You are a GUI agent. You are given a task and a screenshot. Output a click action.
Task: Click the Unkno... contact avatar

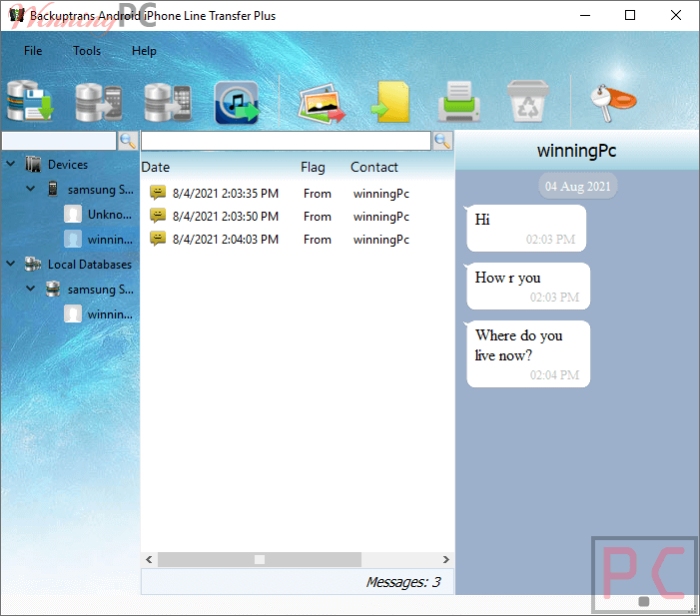point(73,214)
